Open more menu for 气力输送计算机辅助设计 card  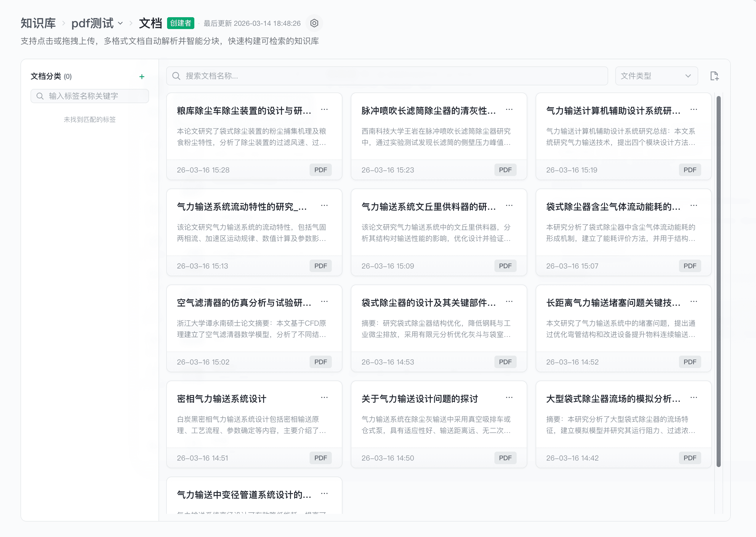[x=693, y=109]
